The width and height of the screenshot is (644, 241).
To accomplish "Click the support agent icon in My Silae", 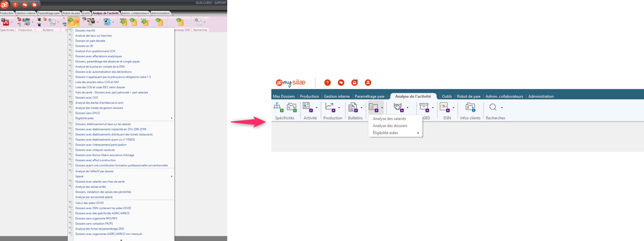I will tap(368, 83).
